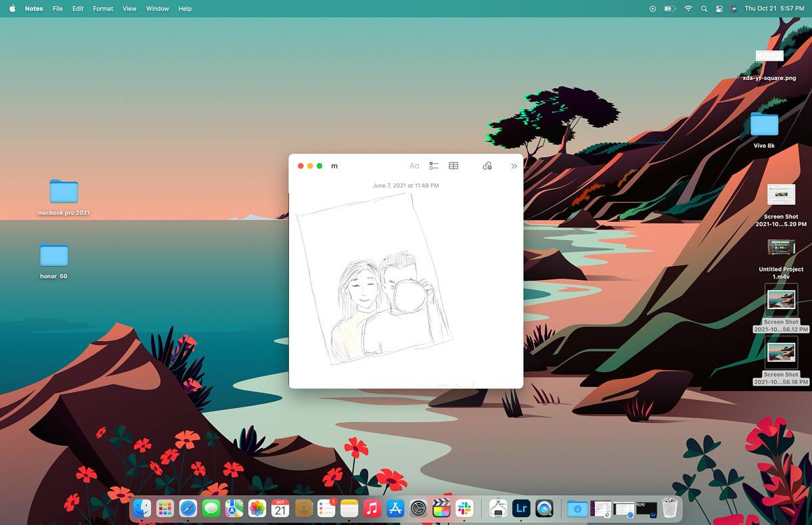Open Wi-Fi menu in the menu bar
The width and height of the screenshot is (812, 525).
688,9
